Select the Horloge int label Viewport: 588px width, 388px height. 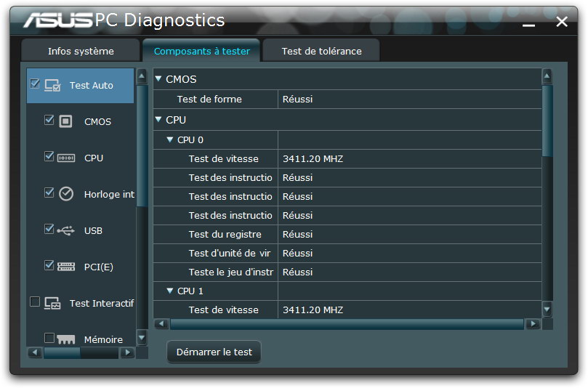[x=109, y=194]
